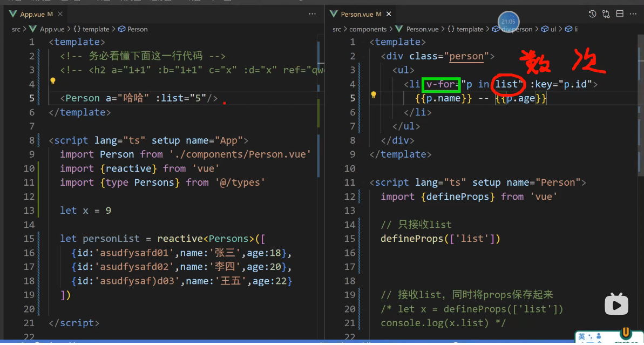Viewport: 644px width, 345px height.
Task: Click 'name="Person"' in script tag
Action: click(x=544, y=182)
